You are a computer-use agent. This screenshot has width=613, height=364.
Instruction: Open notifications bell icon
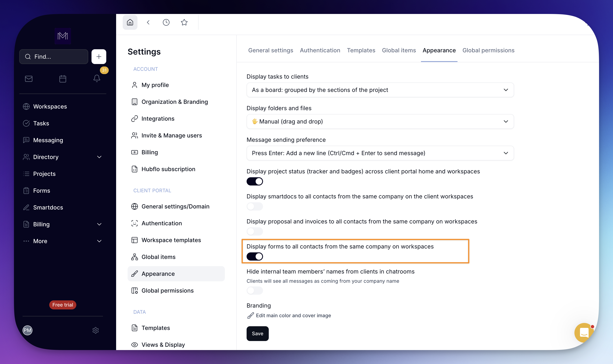[97, 78]
